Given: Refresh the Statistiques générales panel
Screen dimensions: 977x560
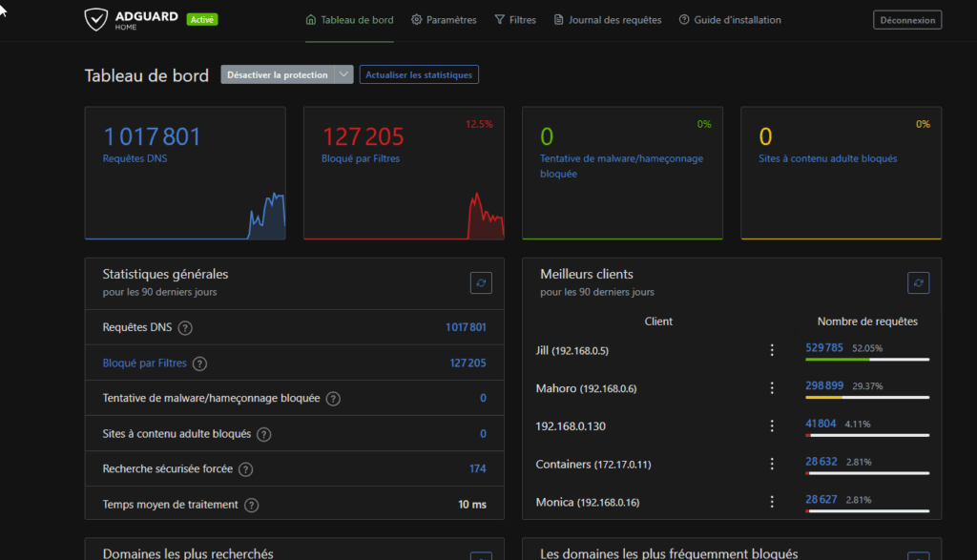Looking at the screenshot, I should (x=481, y=282).
